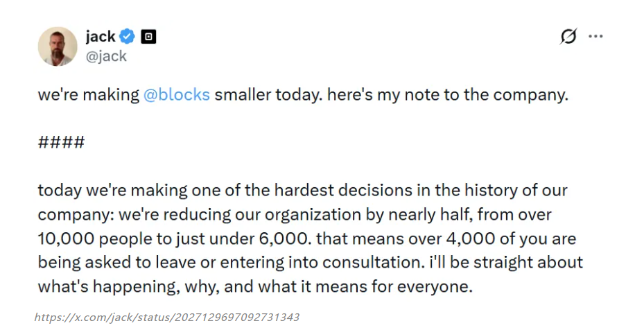
Task: Open the three-dot More options menu
Action: point(595,37)
